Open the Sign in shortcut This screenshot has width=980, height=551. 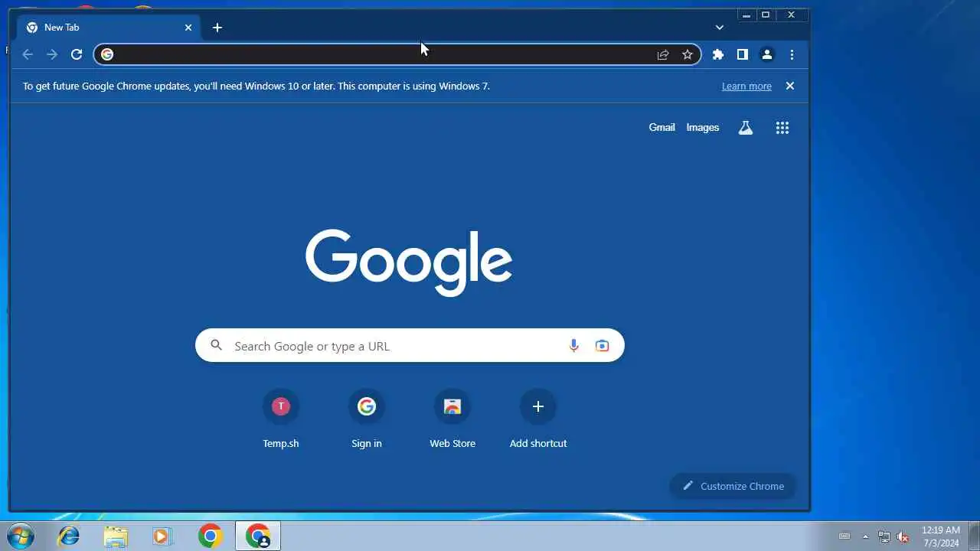[367, 419]
